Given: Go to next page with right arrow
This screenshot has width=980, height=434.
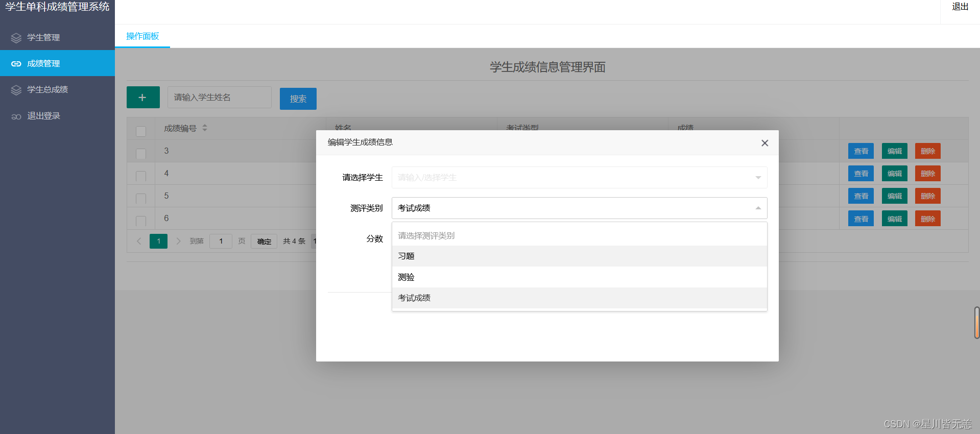Looking at the screenshot, I should (x=178, y=241).
